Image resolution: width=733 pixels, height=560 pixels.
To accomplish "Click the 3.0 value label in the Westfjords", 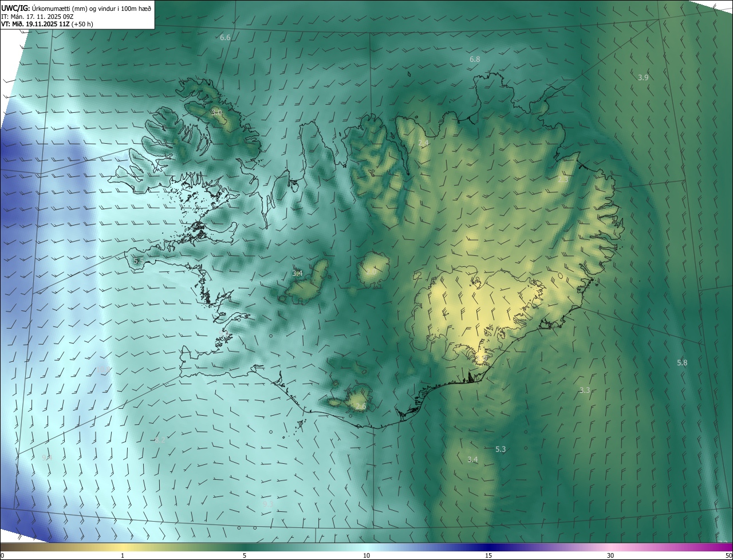I will coord(216,112).
